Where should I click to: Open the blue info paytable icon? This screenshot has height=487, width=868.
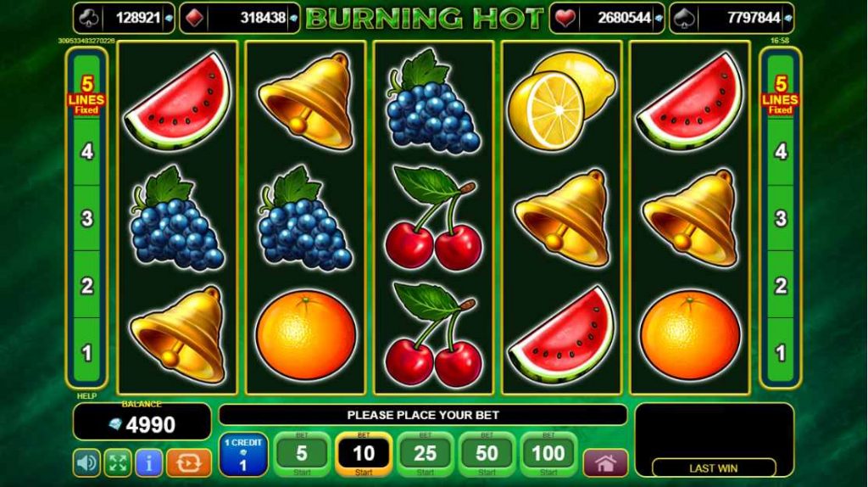tap(148, 462)
